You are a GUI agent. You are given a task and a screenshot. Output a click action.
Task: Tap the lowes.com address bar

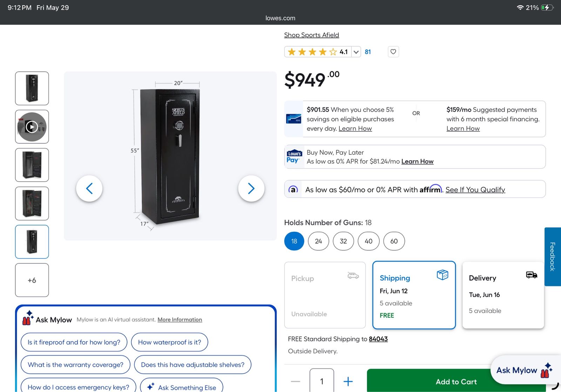pyautogui.click(x=280, y=18)
